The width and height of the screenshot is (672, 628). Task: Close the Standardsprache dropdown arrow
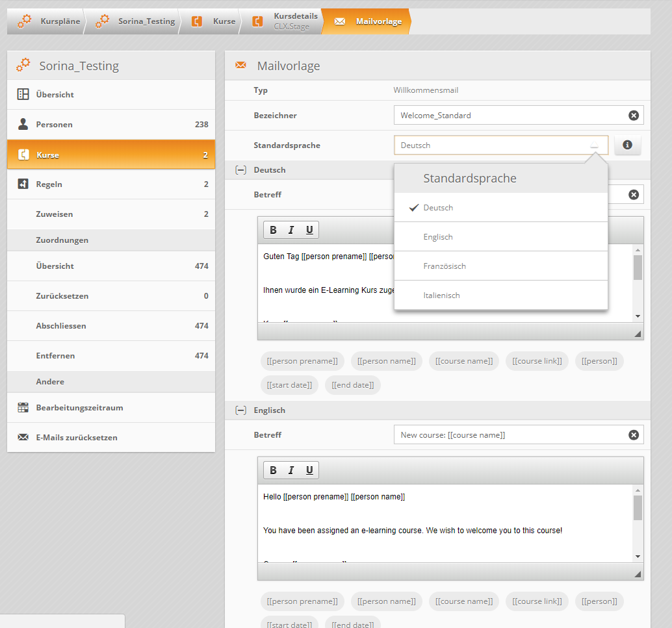(594, 145)
